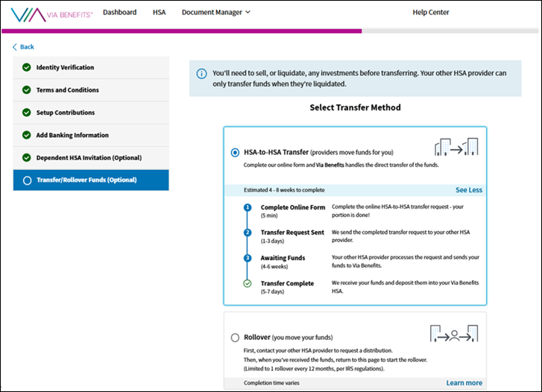The width and height of the screenshot is (542, 392).
Task: Click 'Limited to 1 rollover every 12 months' text
Action: click(314, 369)
